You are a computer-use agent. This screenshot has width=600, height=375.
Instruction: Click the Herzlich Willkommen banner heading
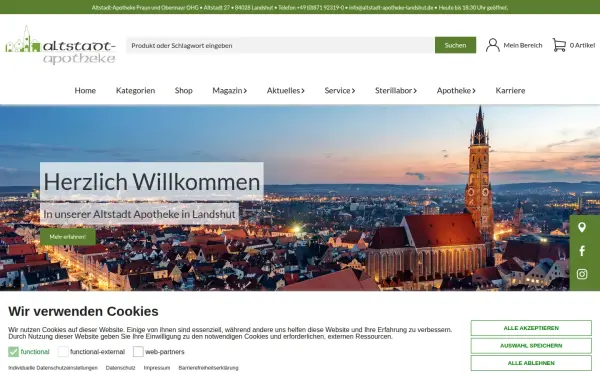(152, 181)
